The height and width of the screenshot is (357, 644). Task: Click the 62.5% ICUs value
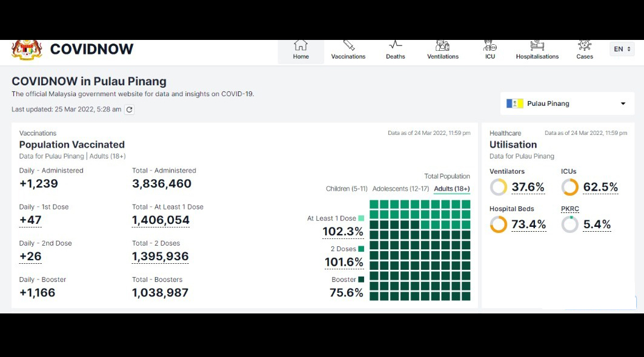coord(600,187)
